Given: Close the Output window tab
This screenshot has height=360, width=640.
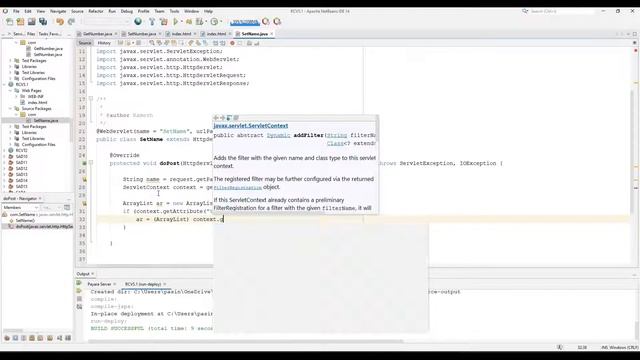Looking at the screenshot, I should point(93,274).
